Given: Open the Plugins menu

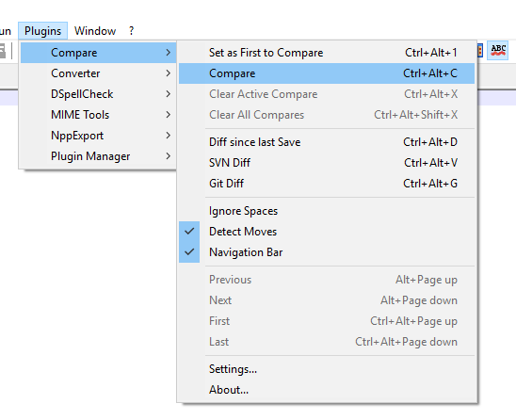Looking at the screenshot, I should [x=42, y=31].
